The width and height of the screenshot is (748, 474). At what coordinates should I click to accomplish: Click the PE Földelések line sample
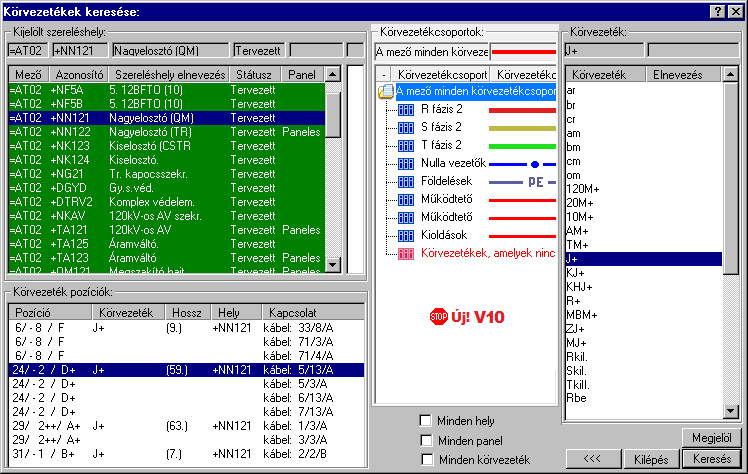(522, 182)
